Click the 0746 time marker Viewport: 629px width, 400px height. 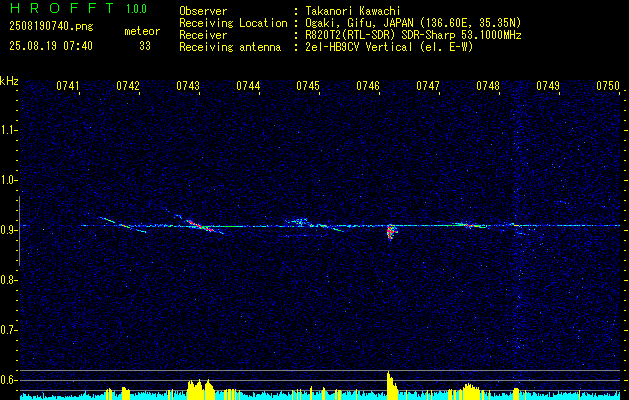(x=368, y=86)
